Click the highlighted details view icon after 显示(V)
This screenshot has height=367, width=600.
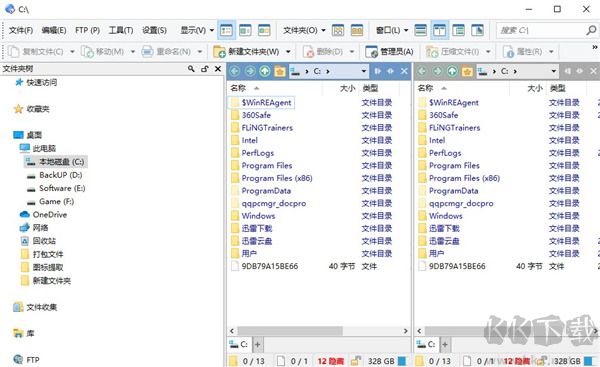pyautogui.click(x=227, y=30)
